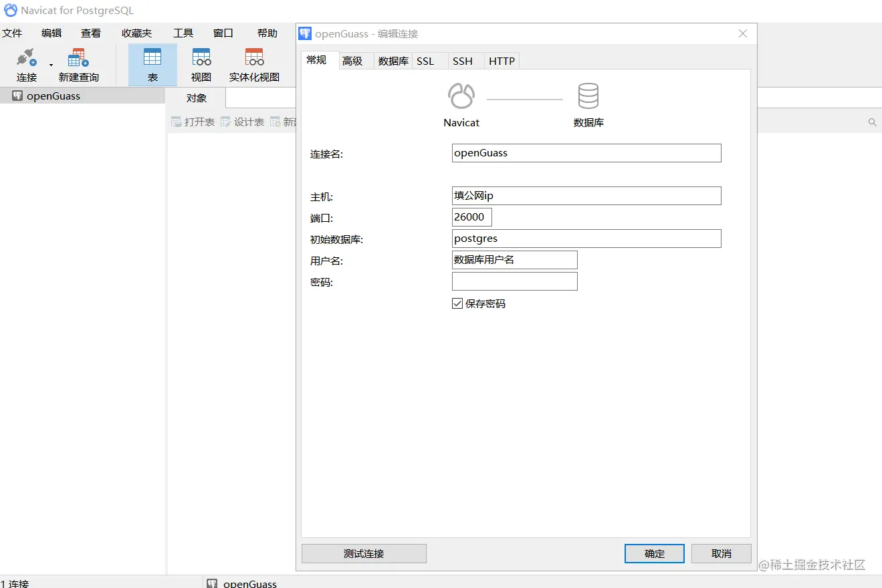The image size is (882, 588).
Task: Open the 查看 menu
Action: coord(91,33)
